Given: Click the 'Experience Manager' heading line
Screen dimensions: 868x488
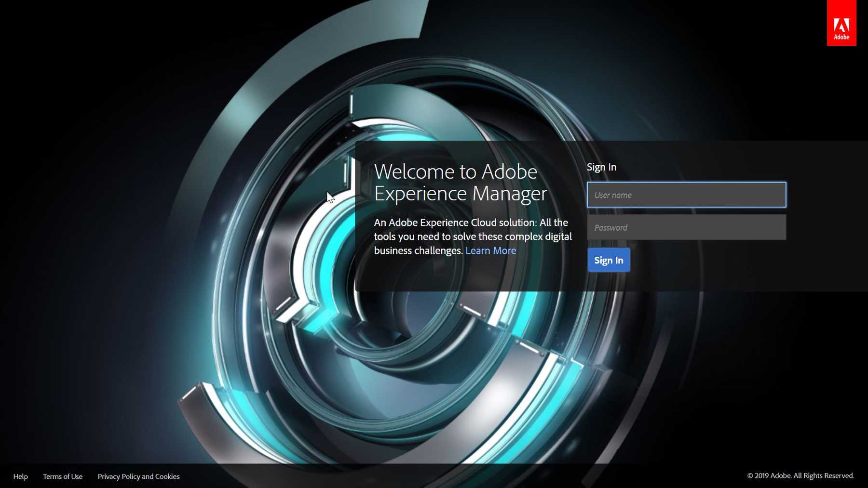Looking at the screenshot, I should pos(461,194).
